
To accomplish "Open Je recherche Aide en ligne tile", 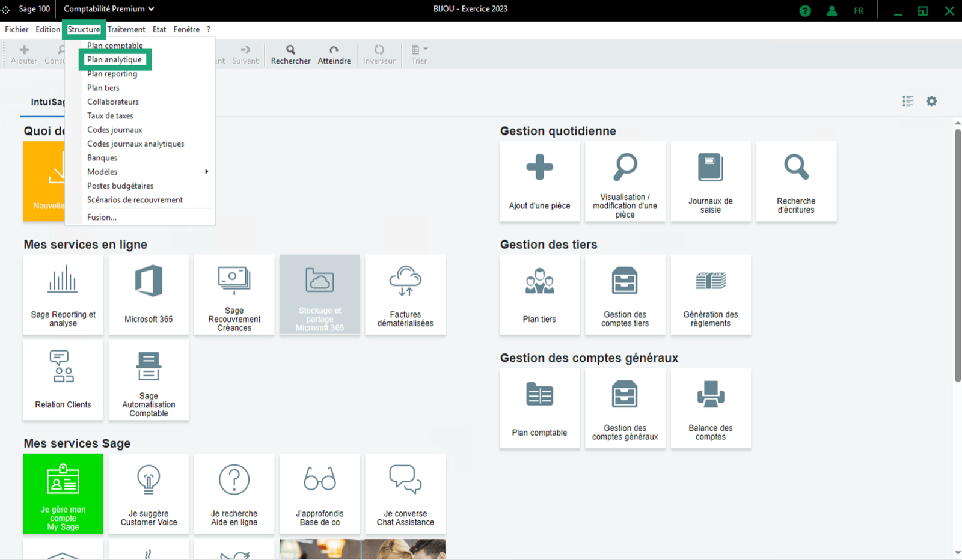I will [234, 494].
